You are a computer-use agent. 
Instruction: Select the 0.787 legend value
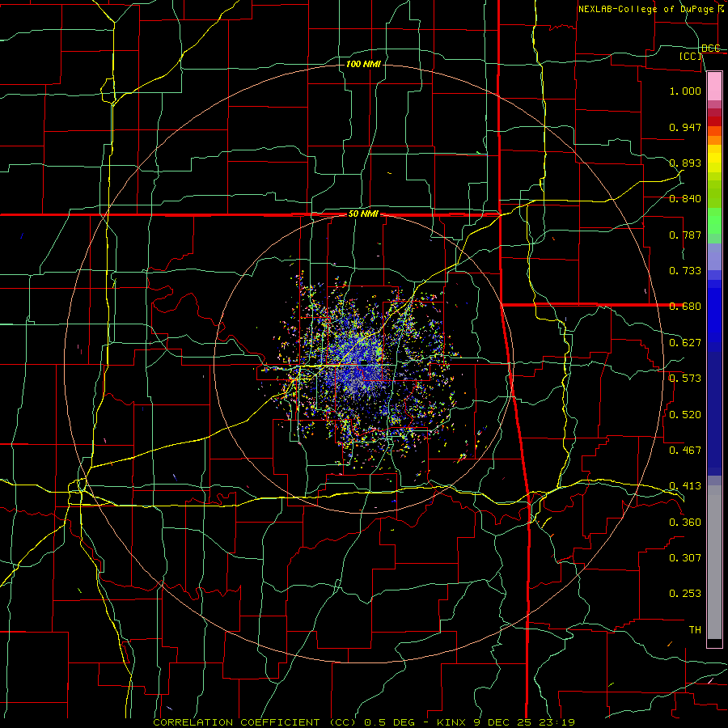click(685, 235)
